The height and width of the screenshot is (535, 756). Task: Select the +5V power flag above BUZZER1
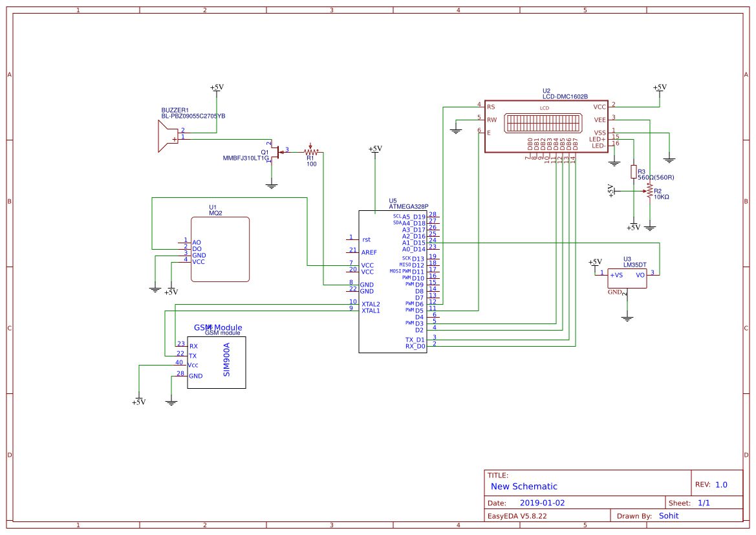(x=216, y=87)
